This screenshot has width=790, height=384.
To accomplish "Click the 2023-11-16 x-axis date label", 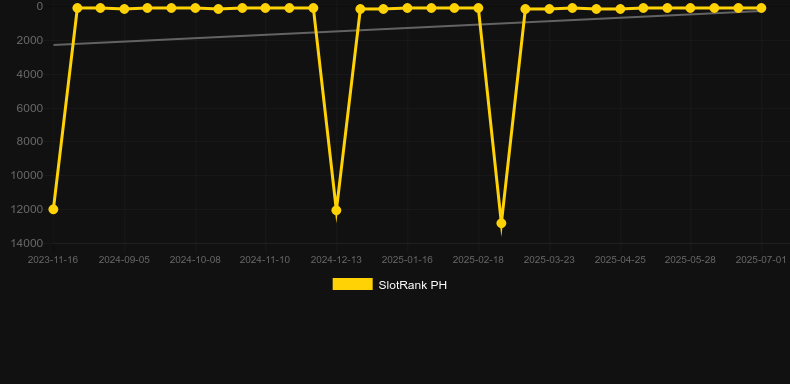I will [x=53, y=260].
